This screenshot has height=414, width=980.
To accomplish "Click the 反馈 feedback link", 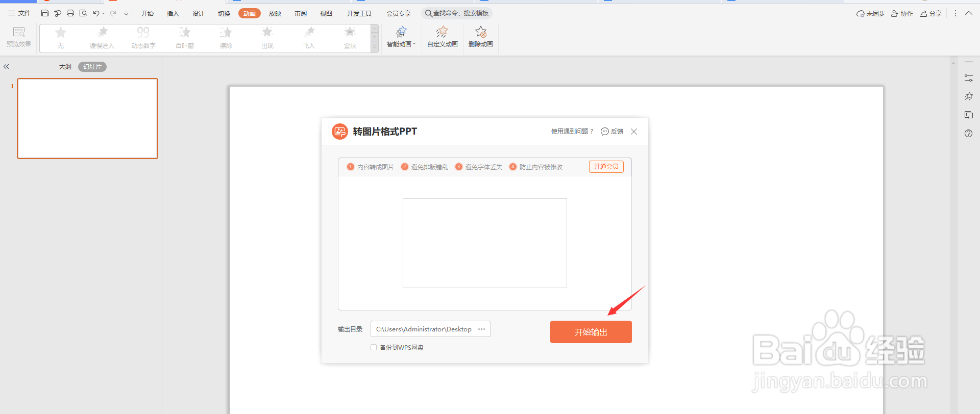I will point(612,132).
